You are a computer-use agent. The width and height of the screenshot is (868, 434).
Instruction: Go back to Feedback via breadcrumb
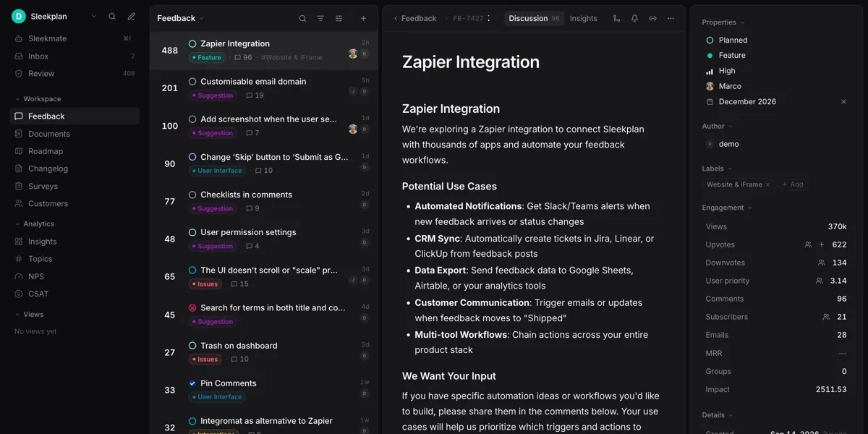(415, 18)
